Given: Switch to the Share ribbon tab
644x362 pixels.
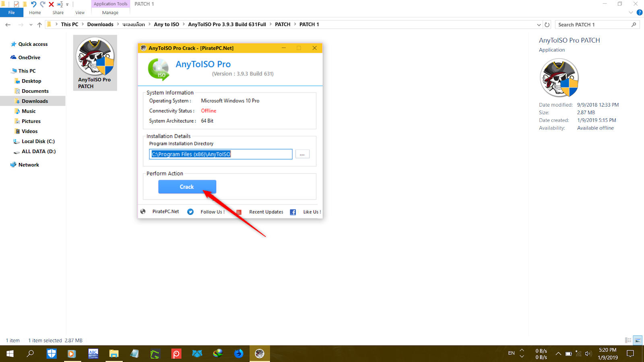Looking at the screenshot, I should click(x=58, y=12).
